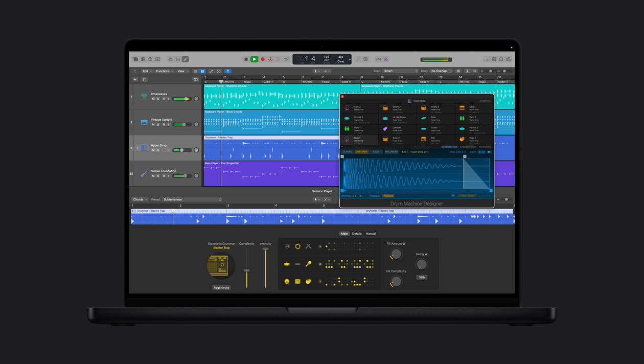Solo the Hyper Drop track
644x364 pixels.
(158, 150)
